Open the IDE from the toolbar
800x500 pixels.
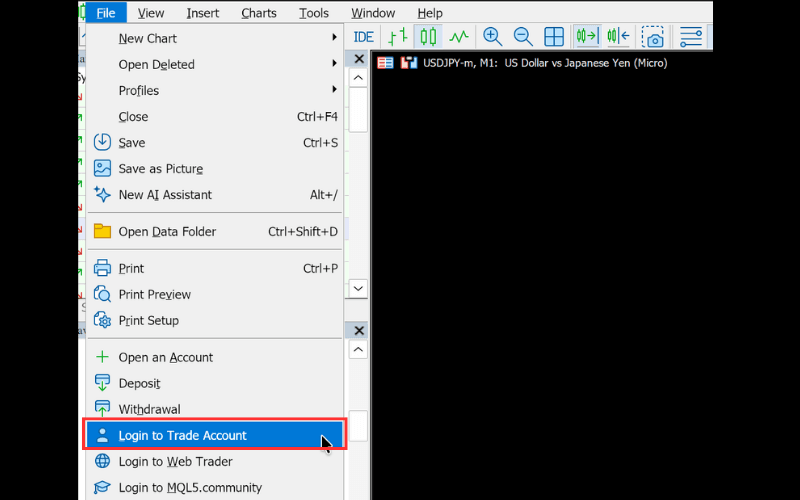tap(363, 37)
